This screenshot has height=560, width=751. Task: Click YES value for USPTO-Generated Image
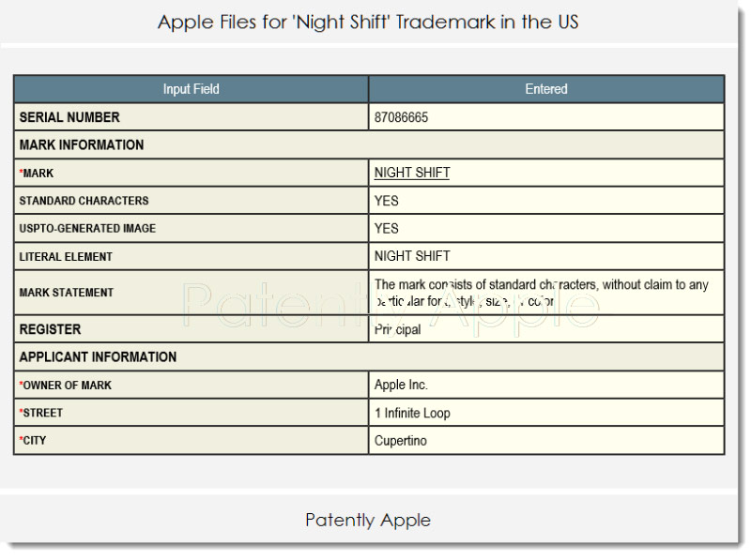point(386,228)
